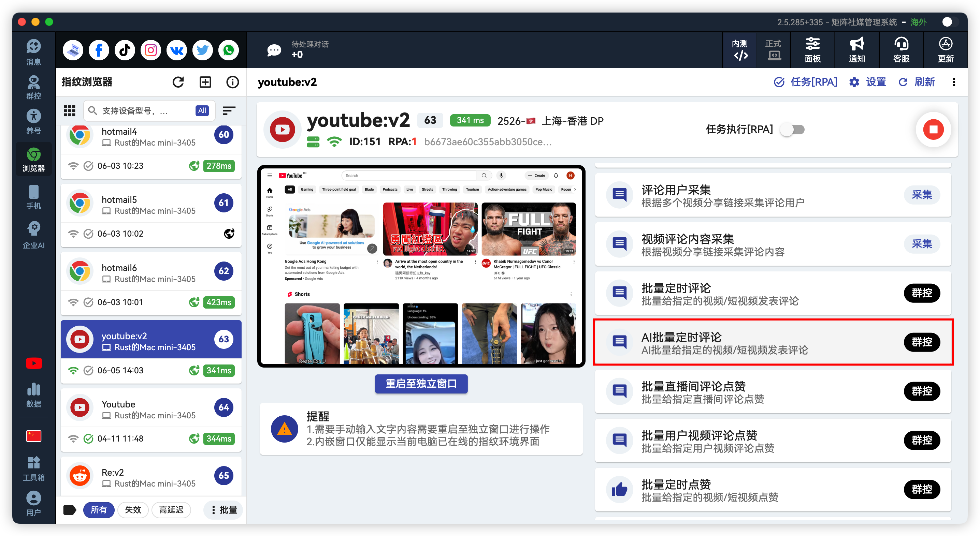Click 群控 for 批量直播间评论点赞
Image resolution: width=980 pixels, height=536 pixels.
(x=922, y=391)
